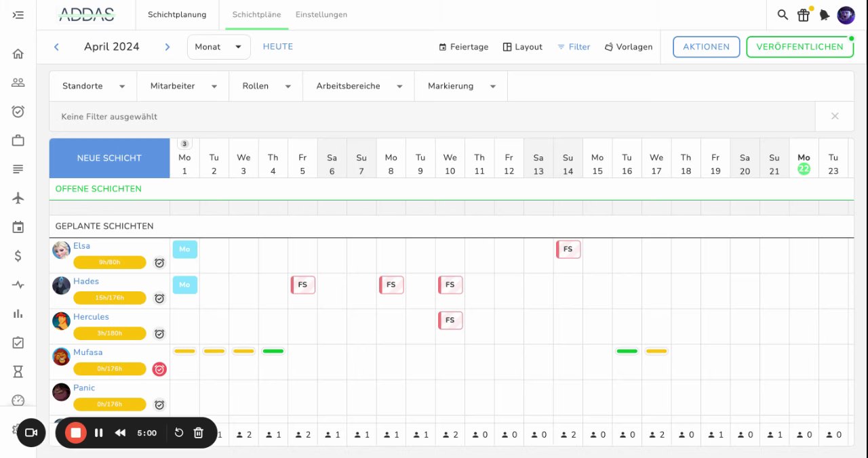Open the dollar sign icon in sidebar
The image size is (868, 458).
click(x=18, y=255)
